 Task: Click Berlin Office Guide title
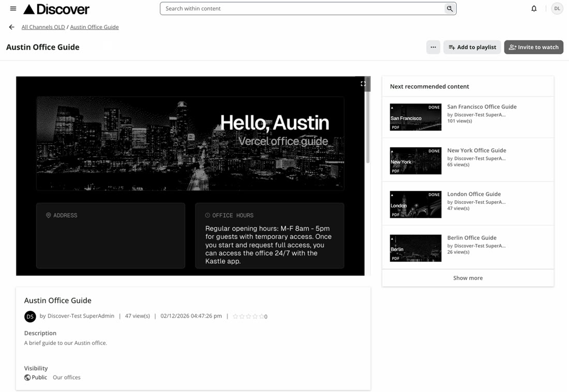tap(472, 238)
